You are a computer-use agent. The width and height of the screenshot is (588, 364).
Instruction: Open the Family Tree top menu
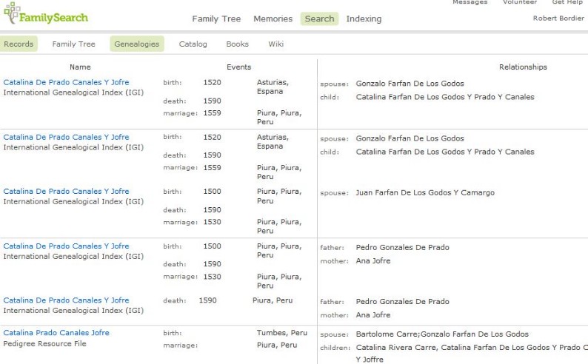tap(216, 18)
